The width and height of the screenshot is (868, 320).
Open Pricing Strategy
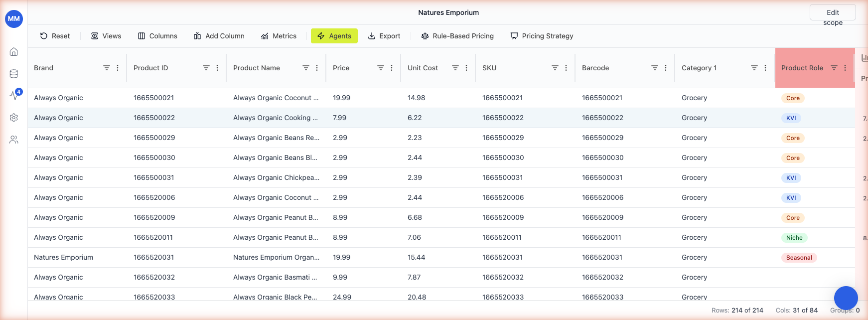[x=542, y=36]
